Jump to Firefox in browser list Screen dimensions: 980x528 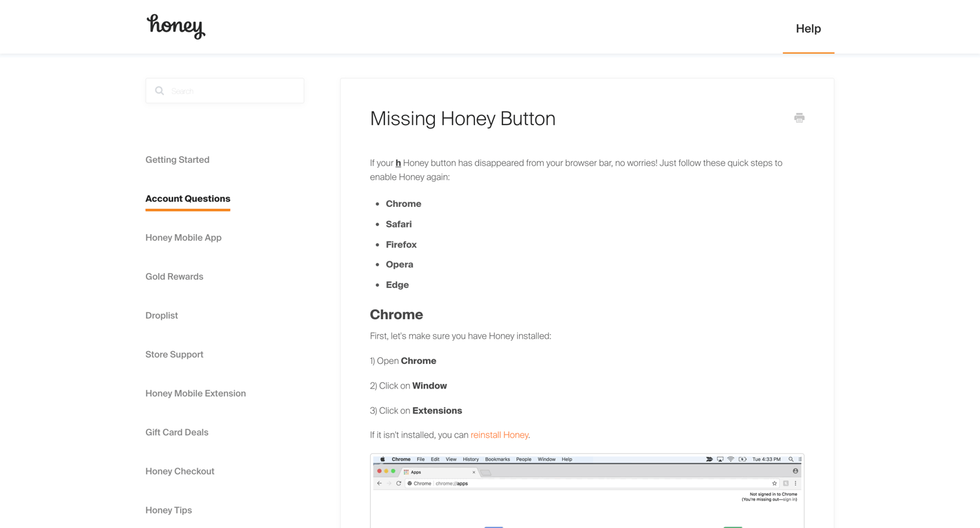point(401,245)
